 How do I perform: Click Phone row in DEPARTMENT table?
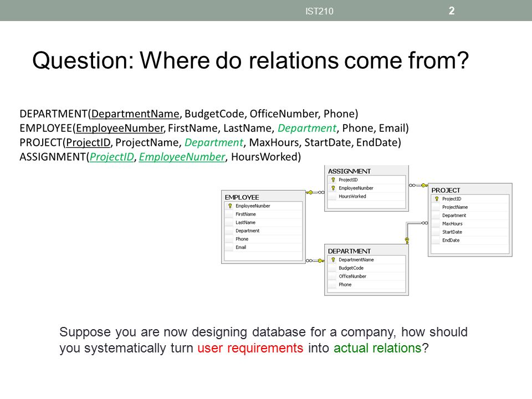[366, 285]
